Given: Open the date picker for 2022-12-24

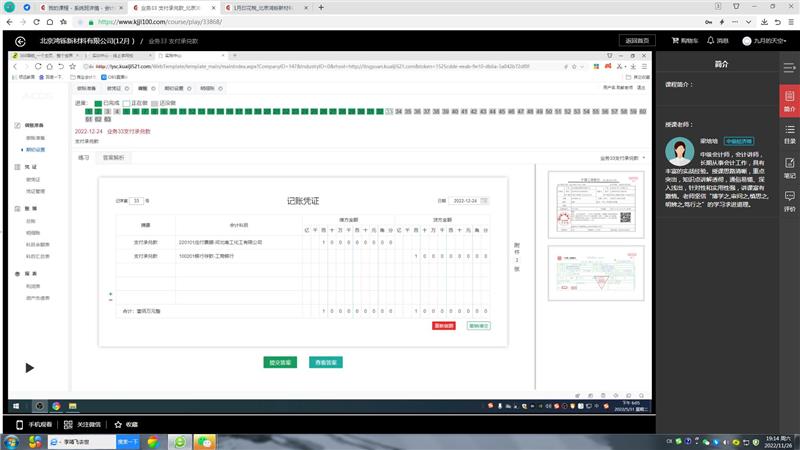Looking at the screenshot, I should coord(485,200).
